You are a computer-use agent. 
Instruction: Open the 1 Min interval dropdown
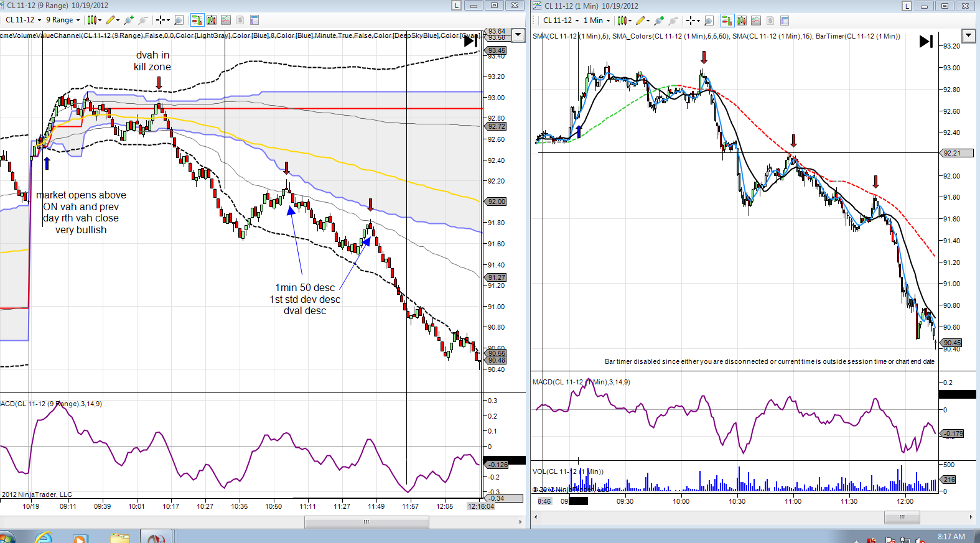(x=597, y=20)
